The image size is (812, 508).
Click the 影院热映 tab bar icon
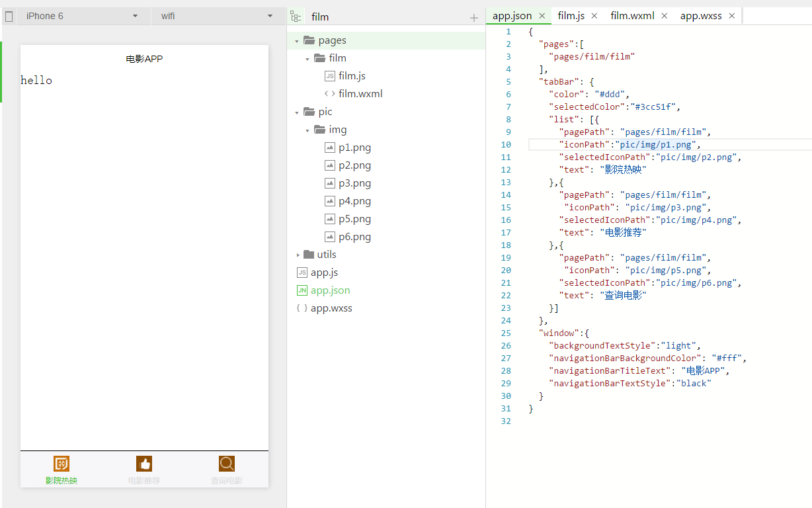tap(61, 464)
